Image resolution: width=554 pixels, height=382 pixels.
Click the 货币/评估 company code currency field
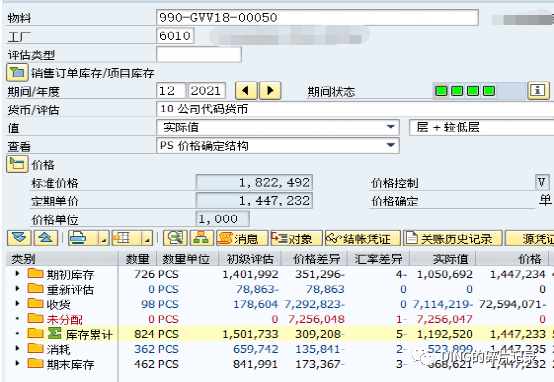coord(355,109)
